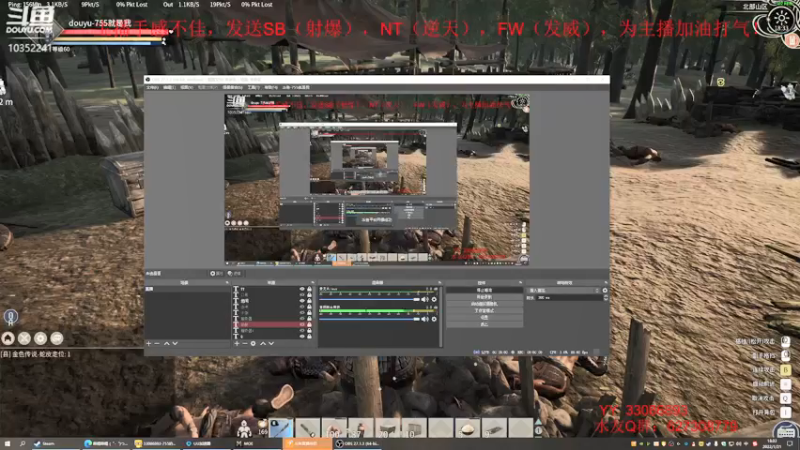This screenshot has height=450, width=800.
Task: Remove the selected source with minus icon
Action: (245, 343)
